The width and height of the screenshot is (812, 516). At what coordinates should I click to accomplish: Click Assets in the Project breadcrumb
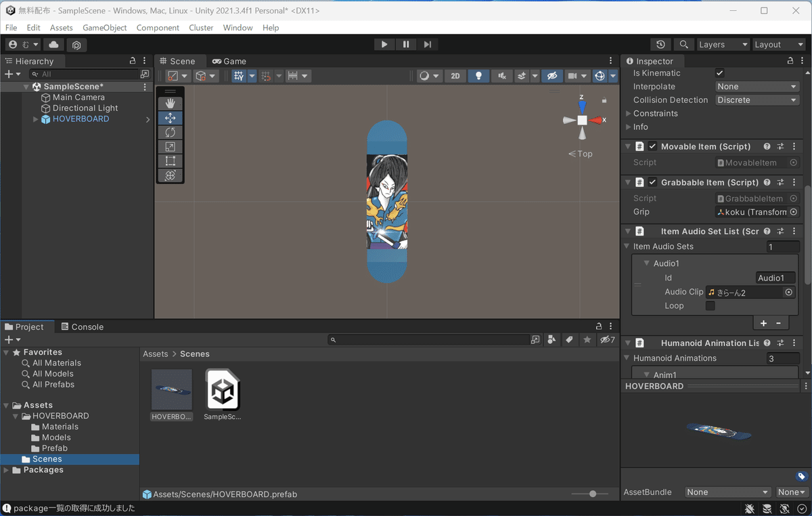pos(156,354)
